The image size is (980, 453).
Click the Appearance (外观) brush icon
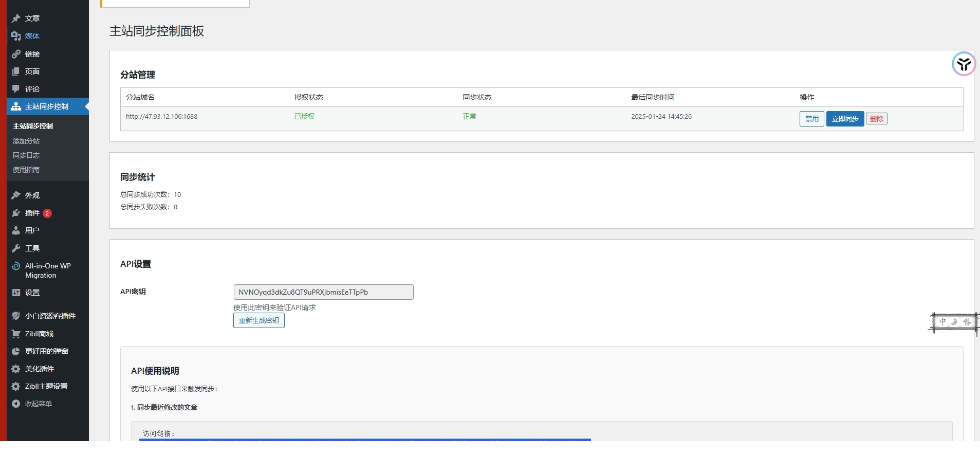(x=16, y=195)
